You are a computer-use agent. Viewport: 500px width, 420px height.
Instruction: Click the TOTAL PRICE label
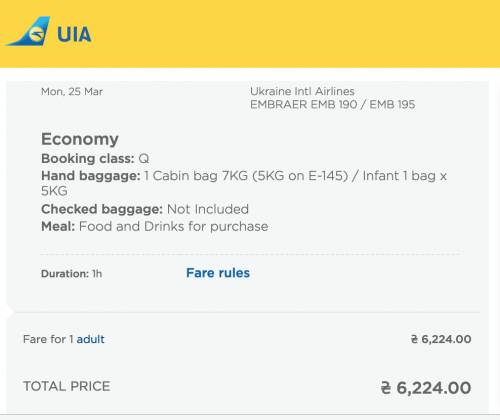[67, 386]
